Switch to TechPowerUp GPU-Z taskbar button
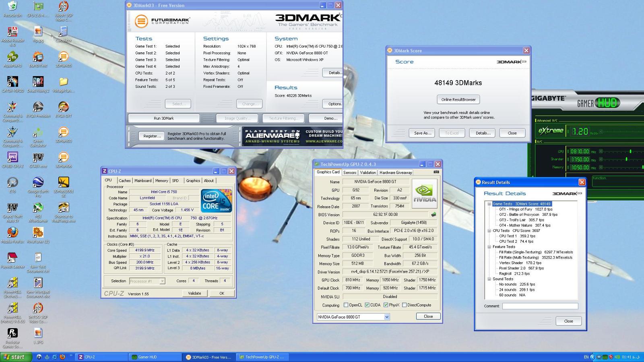This screenshot has height=362, width=644. pyautogui.click(x=262, y=357)
